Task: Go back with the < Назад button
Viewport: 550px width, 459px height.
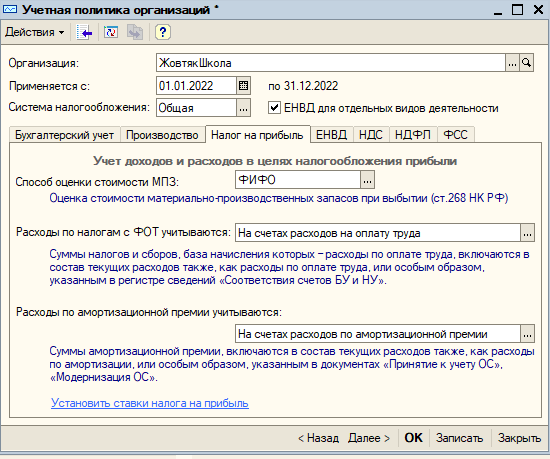Action: click(318, 438)
